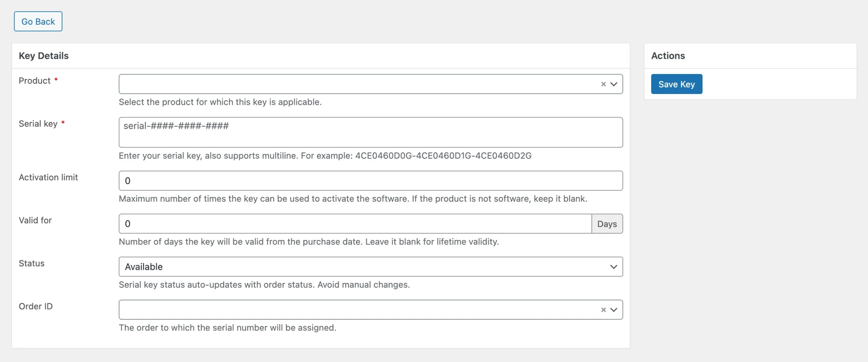Screen dimensions: 868x362
Task: Click the Order ID label
Action: [36, 306]
